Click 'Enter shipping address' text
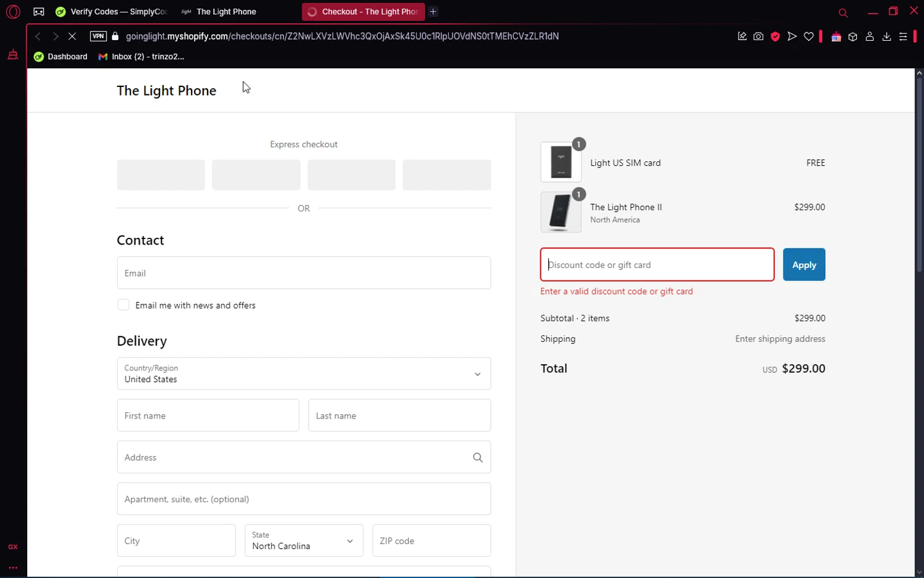The width and height of the screenshot is (924, 578). click(780, 339)
